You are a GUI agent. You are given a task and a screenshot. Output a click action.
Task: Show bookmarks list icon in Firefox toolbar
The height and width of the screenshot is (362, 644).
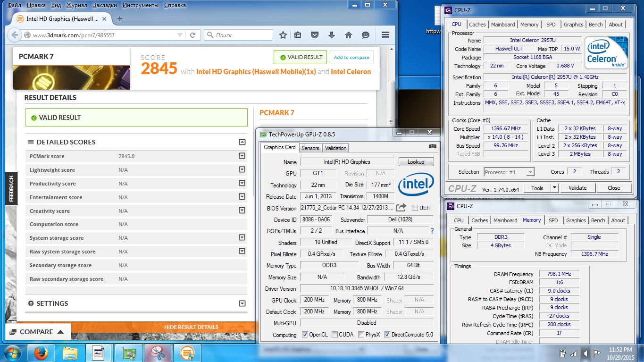[x=298, y=35]
